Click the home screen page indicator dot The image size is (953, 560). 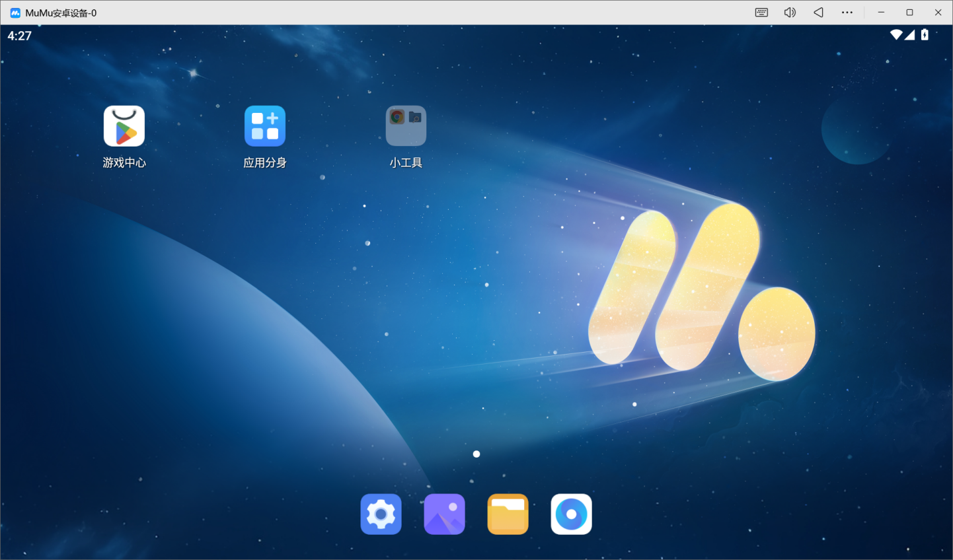477,454
